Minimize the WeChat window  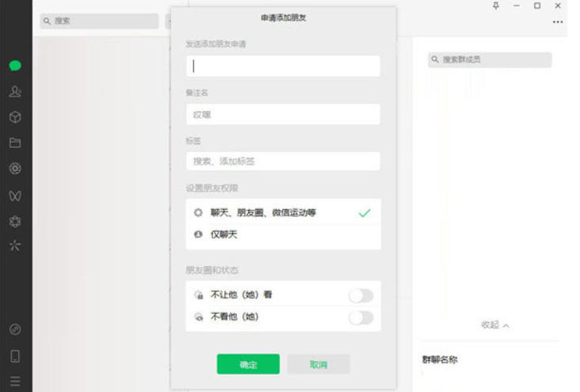(517, 6)
